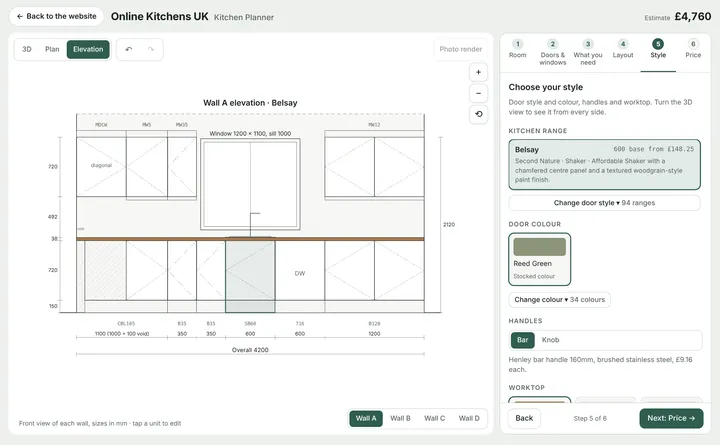Click the Wall A elevation · Belsay heading

[250, 103]
